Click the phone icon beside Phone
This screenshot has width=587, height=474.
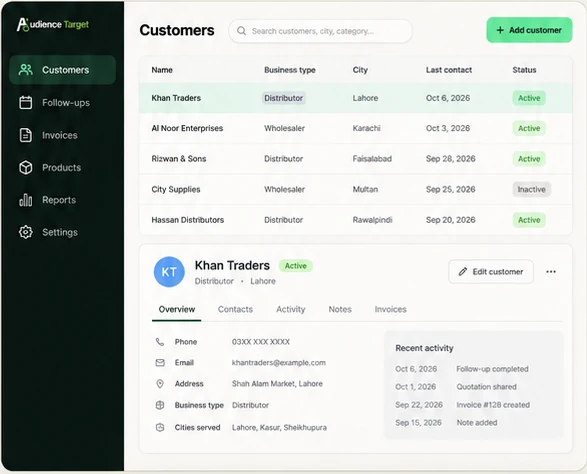(x=160, y=342)
